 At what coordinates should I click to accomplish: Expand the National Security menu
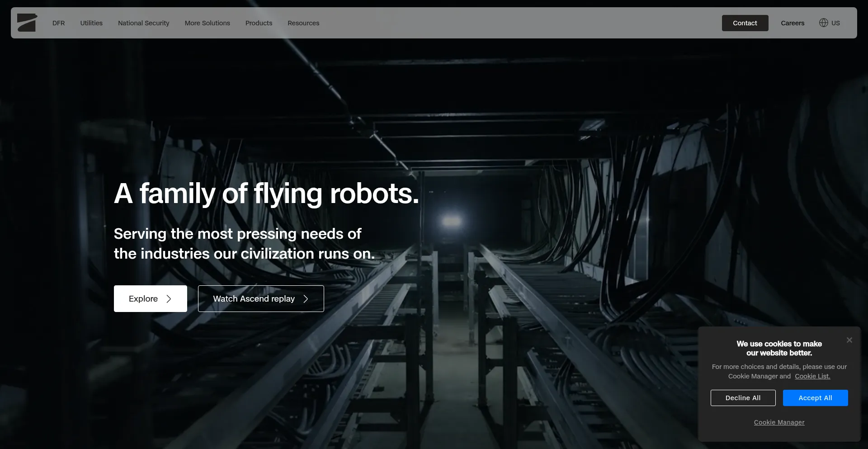click(143, 23)
